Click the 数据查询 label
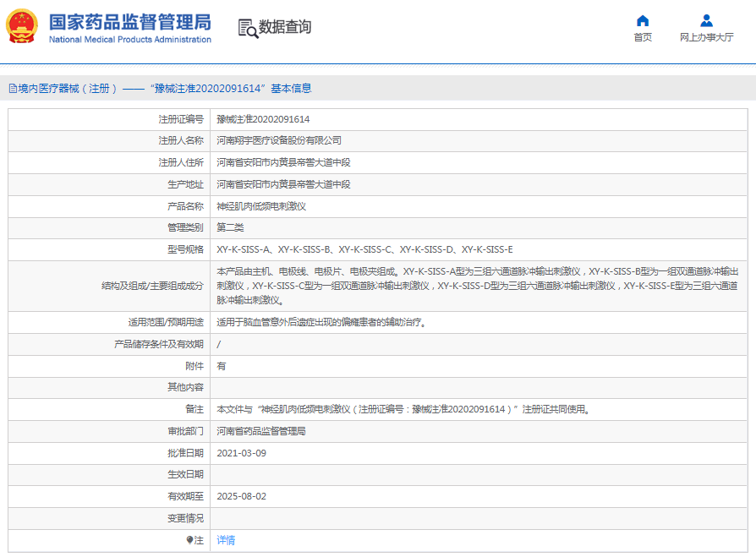Image resolution: width=756 pixels, height=557 pixels. (285, 27)
